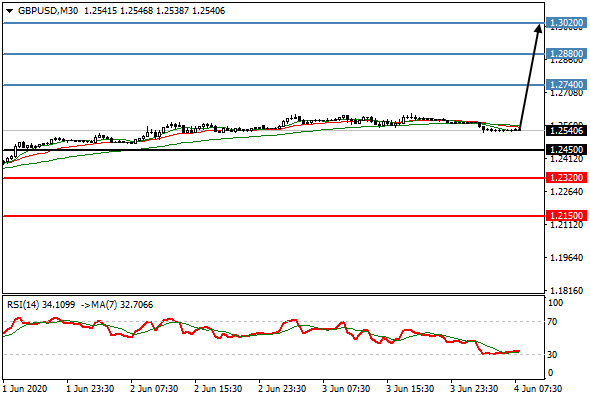
Task: Click the 2 Jun 23:30 time label
Action: [282, 389]
